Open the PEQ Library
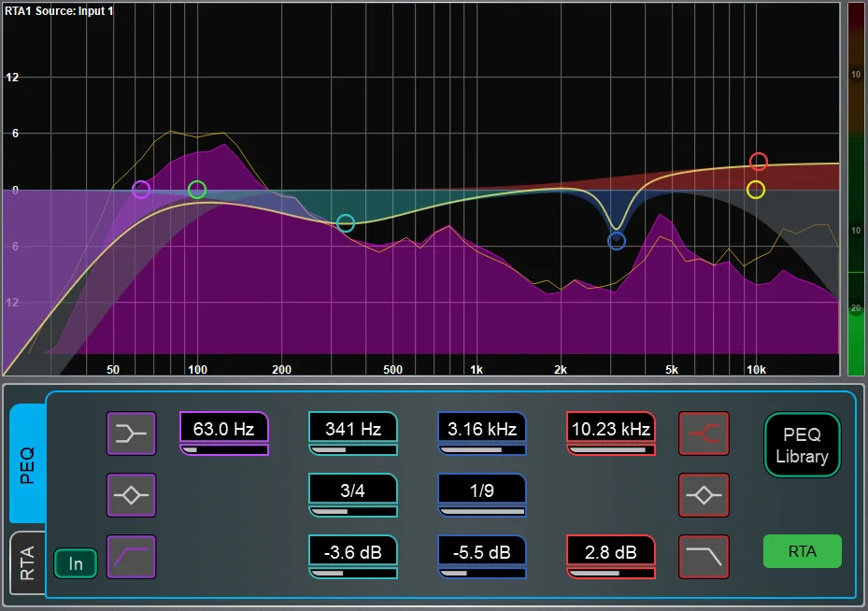This screenshot has height=611, width=868. (x=802, y=445)
